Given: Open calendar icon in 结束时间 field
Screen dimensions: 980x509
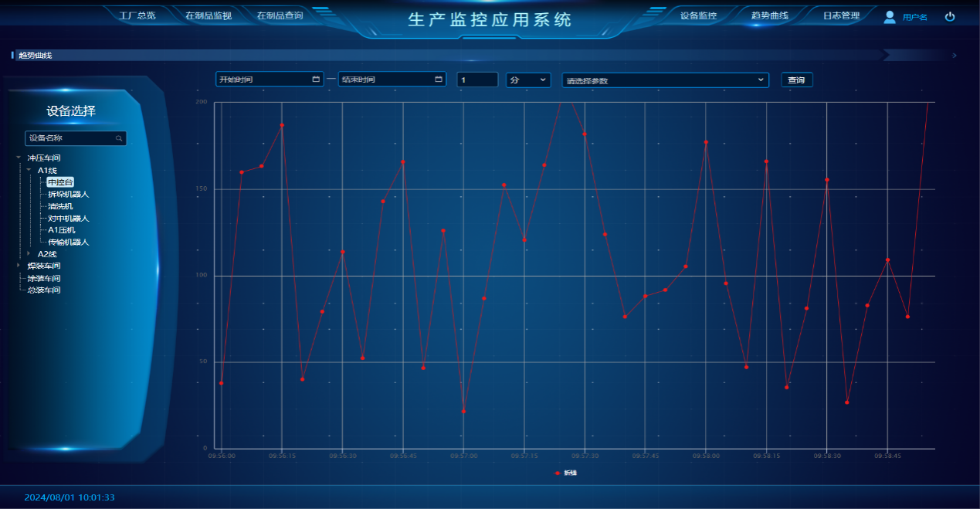Looking at the screenshot, I should click(439, 80).
